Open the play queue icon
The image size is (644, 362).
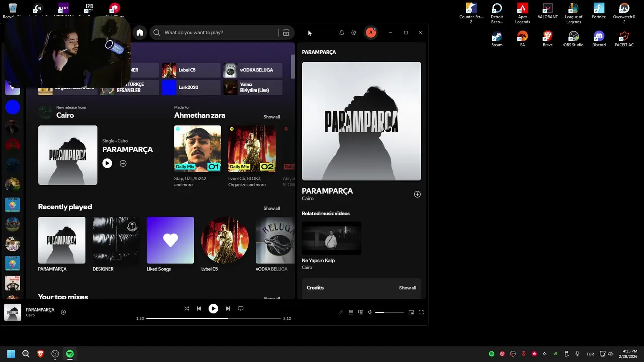tap(351, 312)
